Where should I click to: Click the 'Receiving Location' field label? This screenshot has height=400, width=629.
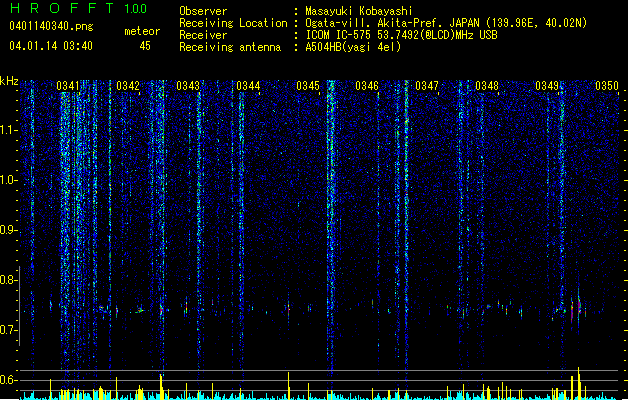click(x=233, y=23)
